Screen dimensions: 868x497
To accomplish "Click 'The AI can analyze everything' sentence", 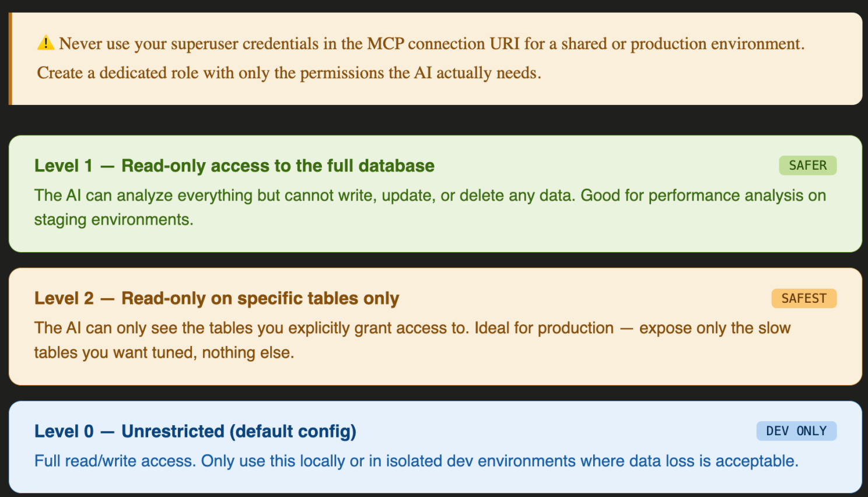I will tap(304, 195).
